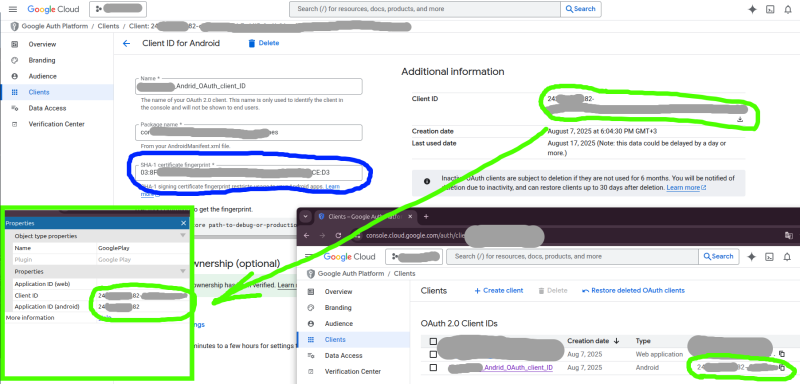This screenshot has width=800, height=384.
Task: Click the translate icon in the address bar
Action: coord(788,236)
